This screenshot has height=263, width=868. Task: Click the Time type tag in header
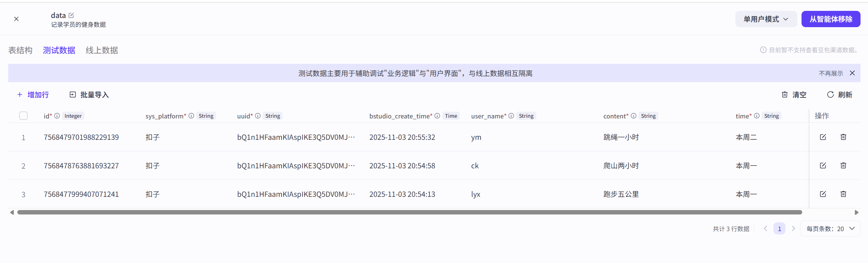coord(451,116)
